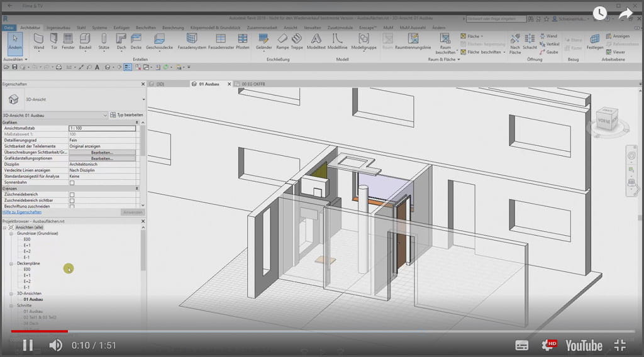Enable the Sonnenbahn checkbox
644x357 pixels.
click(72, 183)
